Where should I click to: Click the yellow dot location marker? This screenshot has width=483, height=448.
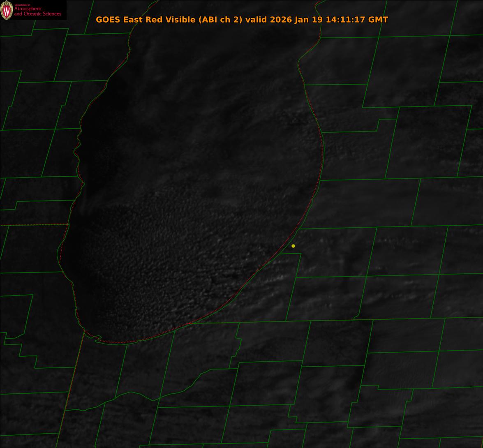[x=293, y=246]
